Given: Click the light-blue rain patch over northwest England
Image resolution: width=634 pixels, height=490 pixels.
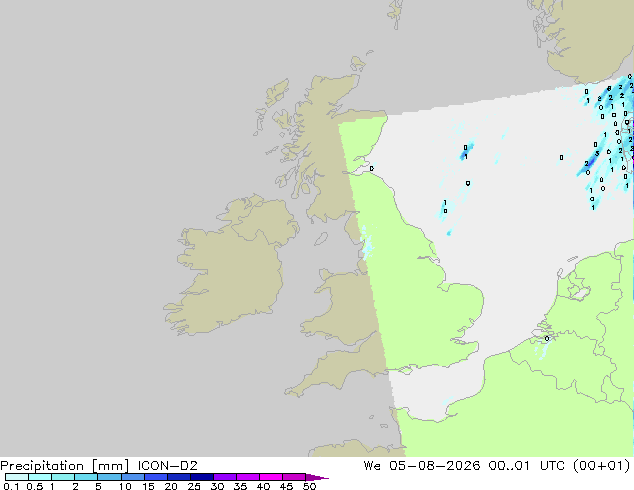Looking at the screenshot, I should coord(367,243).
